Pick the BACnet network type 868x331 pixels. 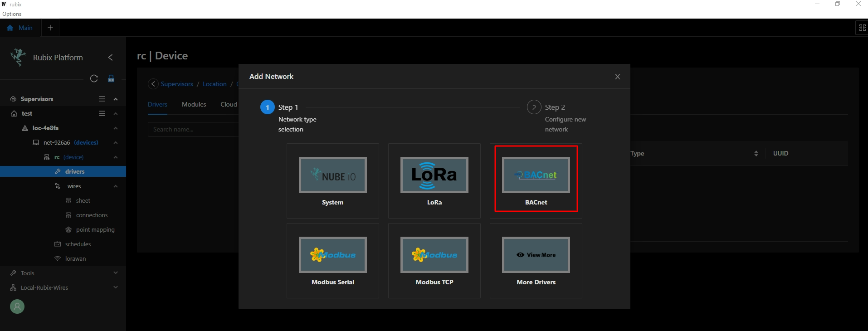(x=536, y=181)
